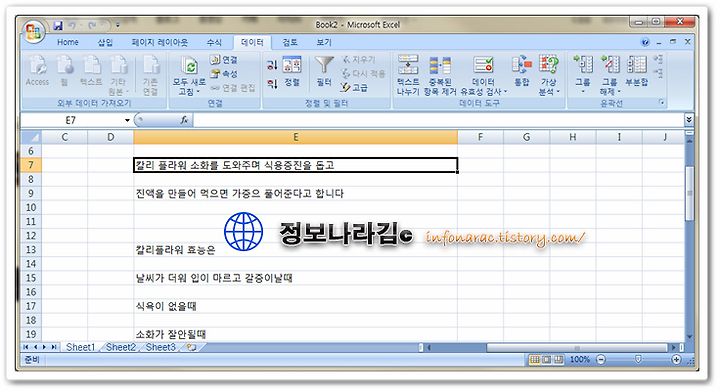
Task: Click the insert worksheet tab icon
Action: 191,347
